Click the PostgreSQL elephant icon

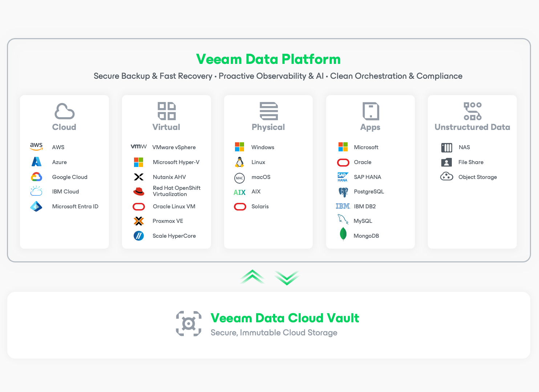point(343,192)
